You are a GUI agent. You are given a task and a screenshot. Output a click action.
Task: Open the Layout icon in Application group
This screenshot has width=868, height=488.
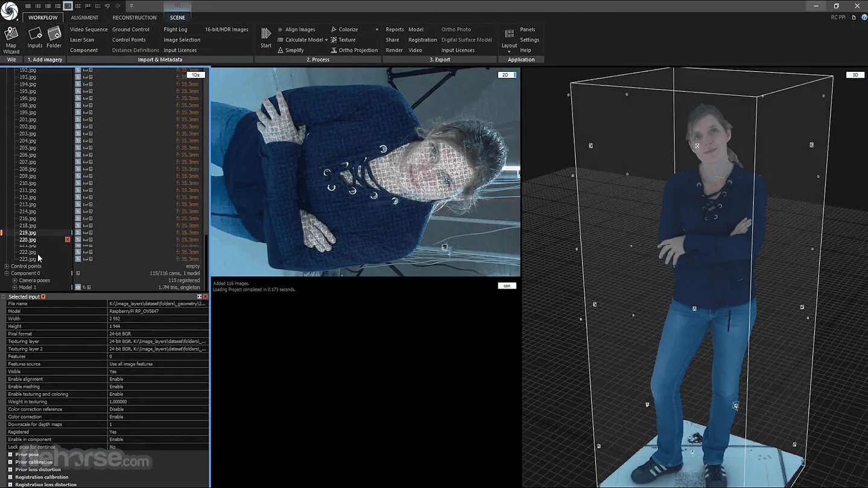tap(509, 38)
